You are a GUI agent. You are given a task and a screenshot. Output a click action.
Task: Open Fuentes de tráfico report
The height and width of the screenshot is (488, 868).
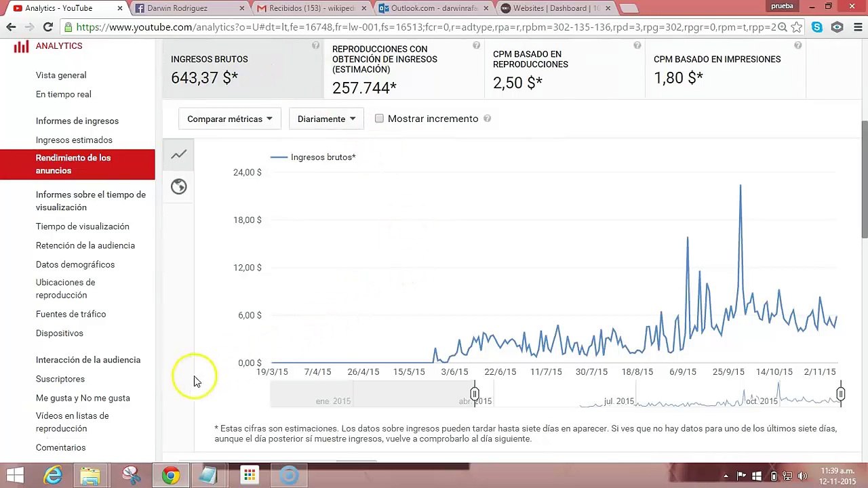(x=71, y=314)
